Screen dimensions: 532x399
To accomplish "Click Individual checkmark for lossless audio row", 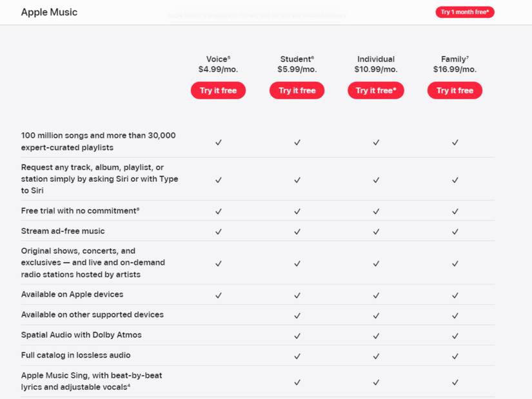I will (x=376, y=356).
